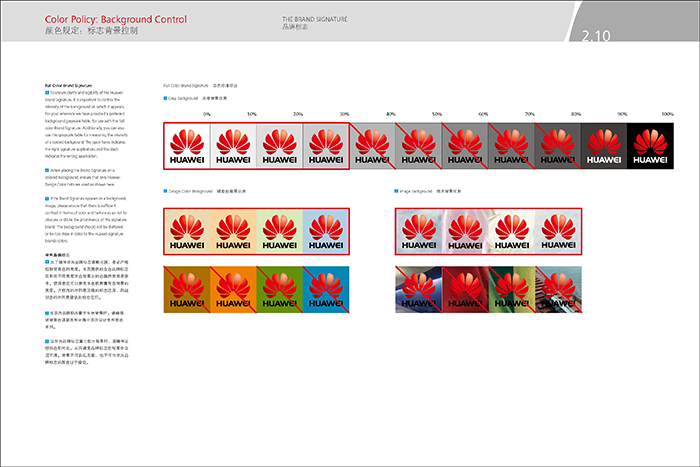This screenshot has width=700, height=467.
Task: Click the blue bullet beside Design Color Background
Action: point(165,189)
